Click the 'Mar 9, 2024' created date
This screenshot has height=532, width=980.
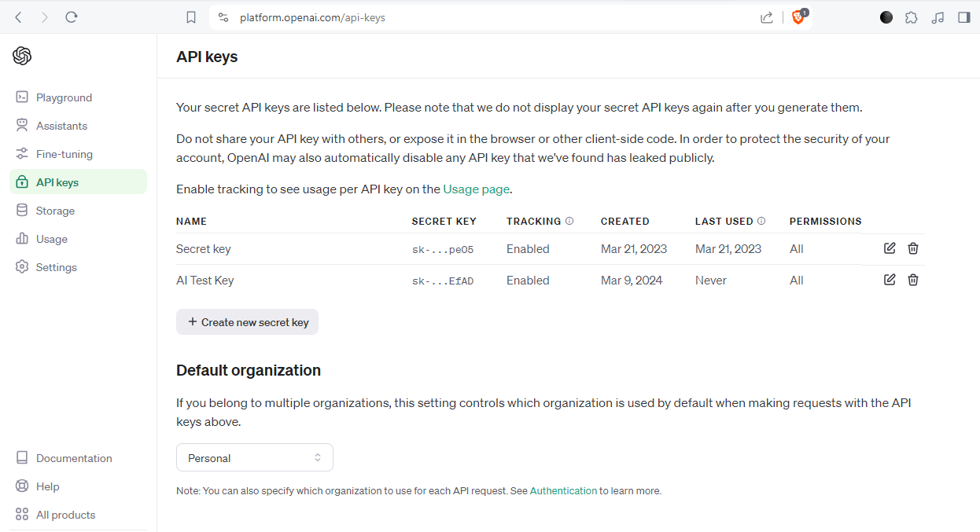632,280
